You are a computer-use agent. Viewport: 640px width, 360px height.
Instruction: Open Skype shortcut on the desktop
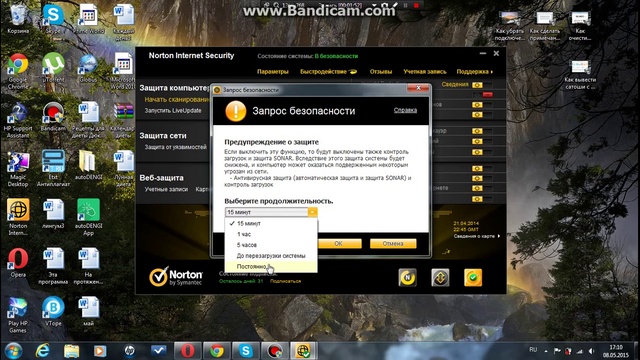(53, 19)
